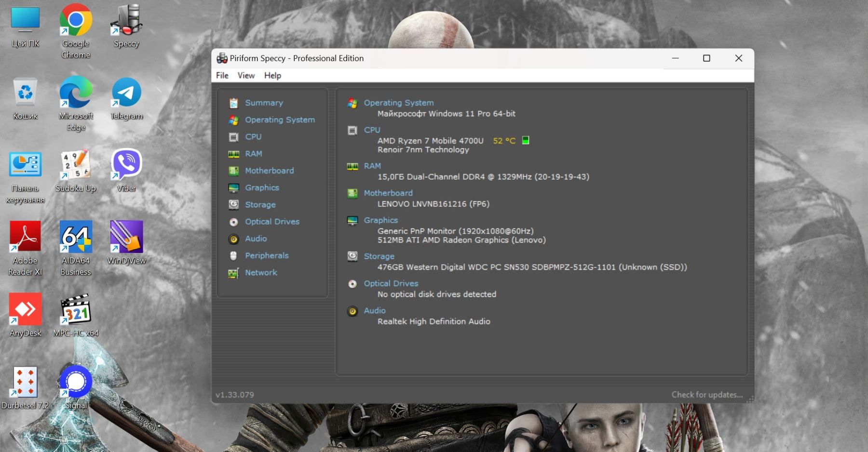This screenshot has width=868, height=452.
Task: Open the Help menu
Action: pos(272,75)
